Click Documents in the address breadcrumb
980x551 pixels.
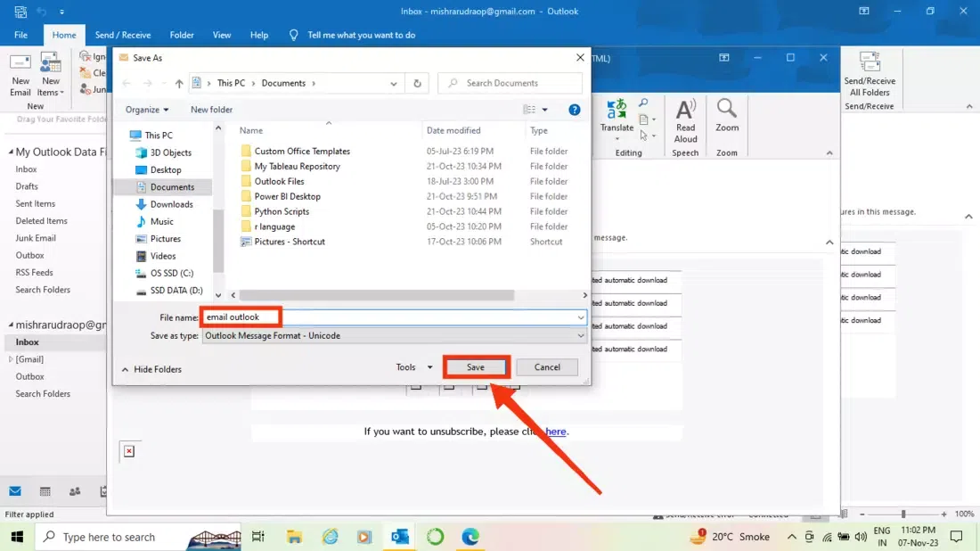(283, 83)
